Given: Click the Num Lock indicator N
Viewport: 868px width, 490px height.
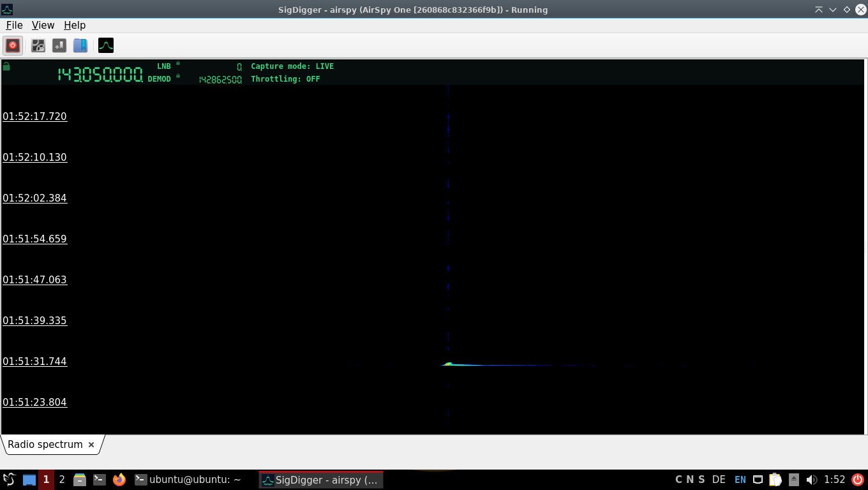Looking at the screenshot, I should [690, 480].
